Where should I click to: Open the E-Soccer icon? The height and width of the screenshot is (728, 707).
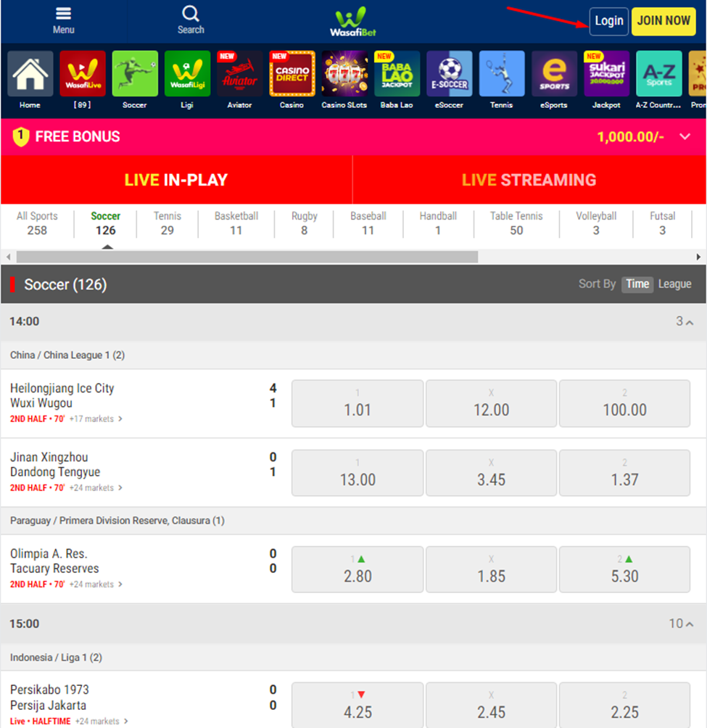tap(450, 74)
